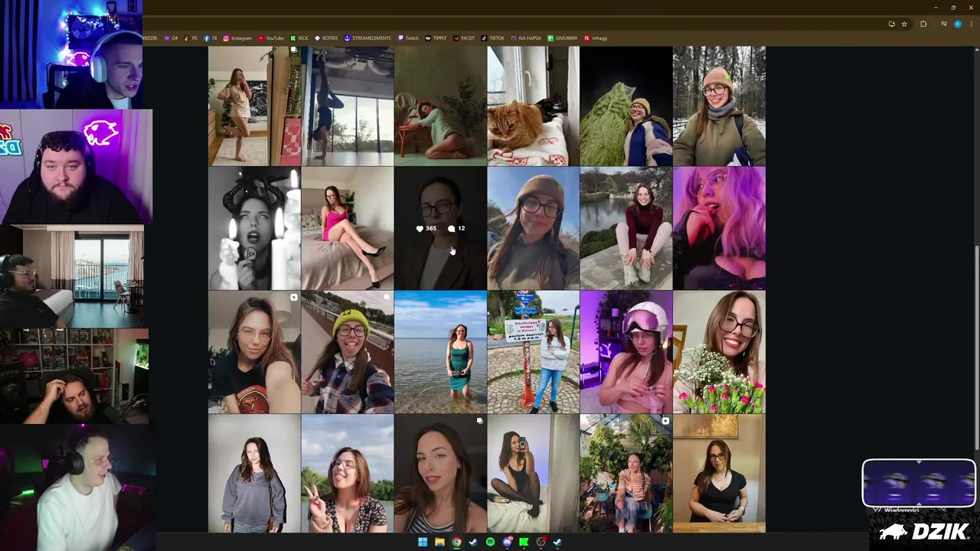The width and height of the screenshot is (980, 551).
Task: Open the refragg bookmark
Action: 596,37
